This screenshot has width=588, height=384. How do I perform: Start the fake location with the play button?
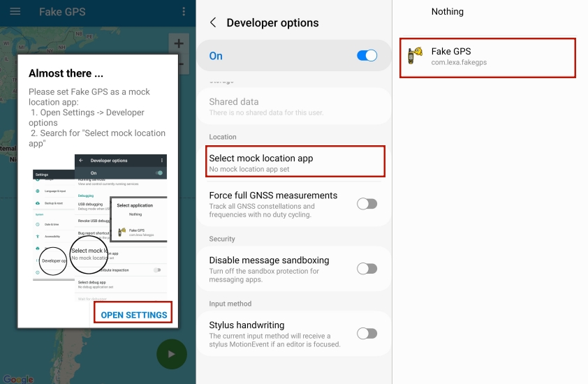(172, 354)
